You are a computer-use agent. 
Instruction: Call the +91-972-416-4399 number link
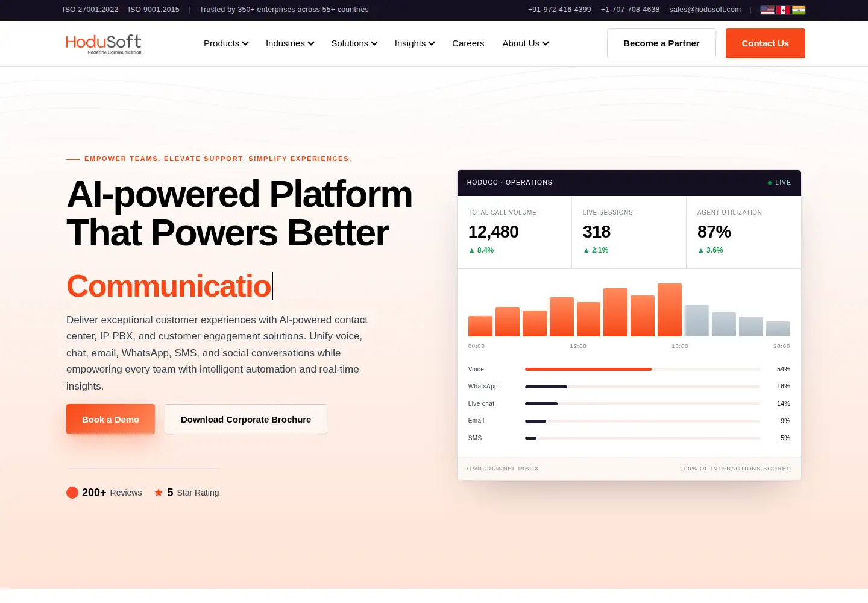pyautogui.click(x=559, y=10)
